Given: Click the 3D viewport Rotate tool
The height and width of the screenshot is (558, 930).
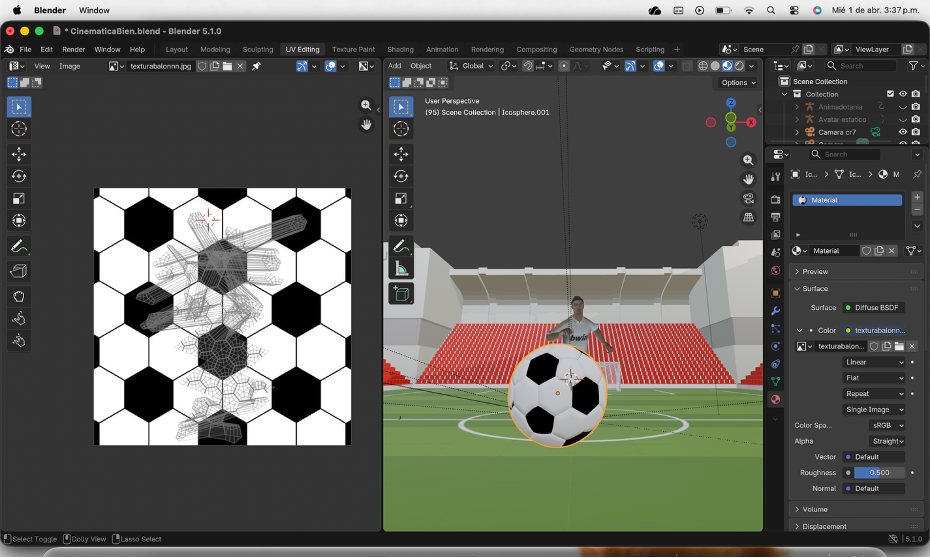Looking at the screenshot, I should pos(401,176).
